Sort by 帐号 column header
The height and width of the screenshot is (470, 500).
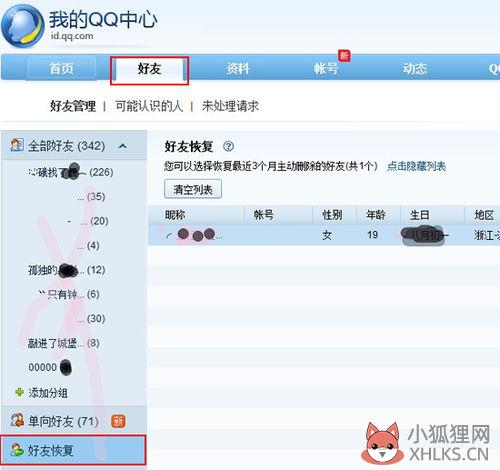[264, 215]
